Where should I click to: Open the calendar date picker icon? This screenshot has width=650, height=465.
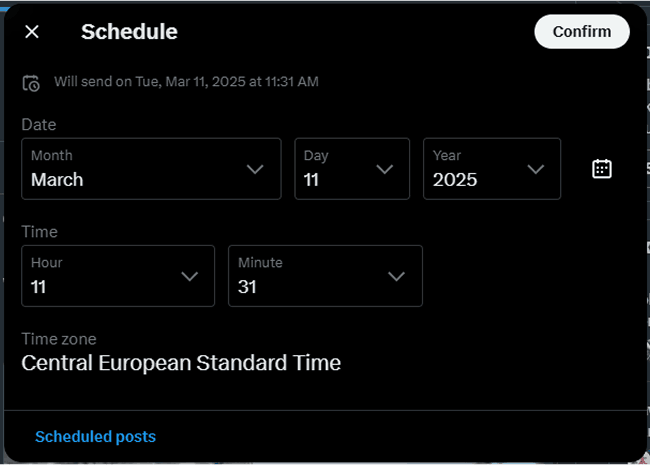(x=602, y=169)
